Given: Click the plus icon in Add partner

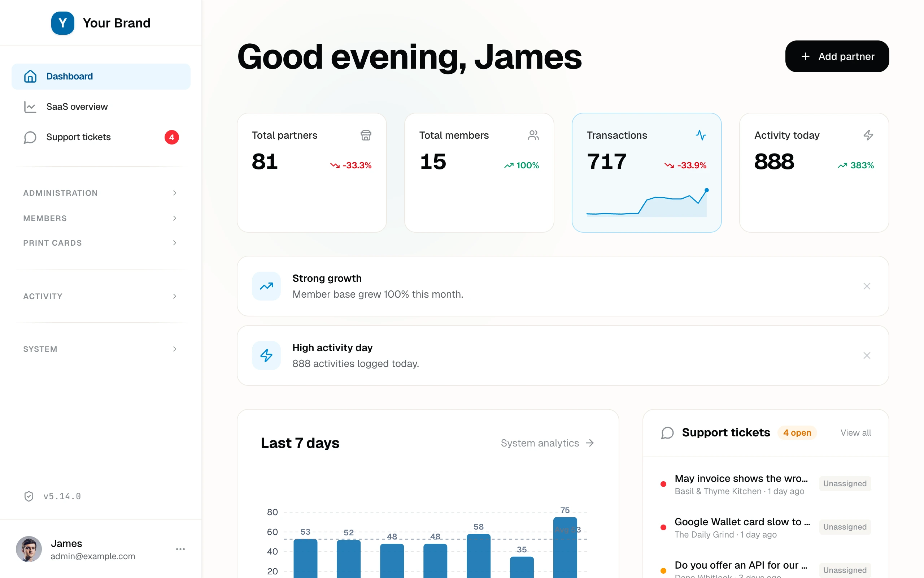Looking at the screenshot, I should pos(805,57).
